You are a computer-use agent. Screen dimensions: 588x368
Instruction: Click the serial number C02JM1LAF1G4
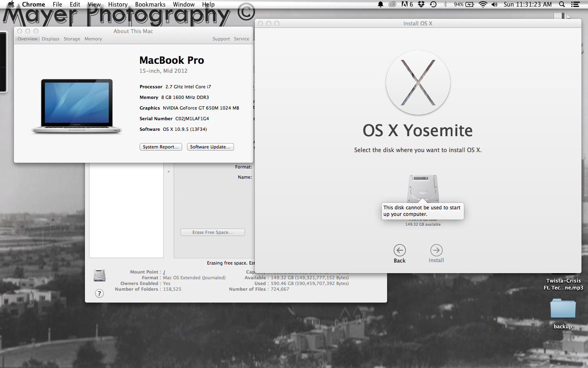pyautogui.click(x=192, y=119)
